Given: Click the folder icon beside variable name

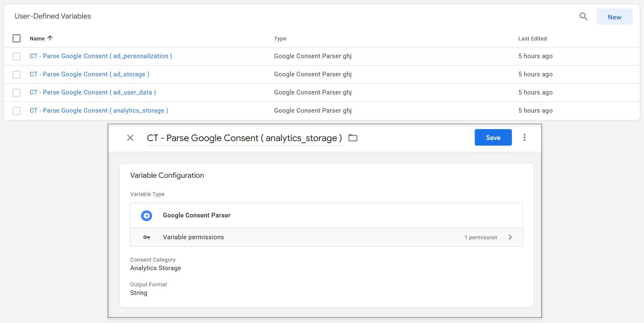Looking at the screenshot, I should [353, 138].
